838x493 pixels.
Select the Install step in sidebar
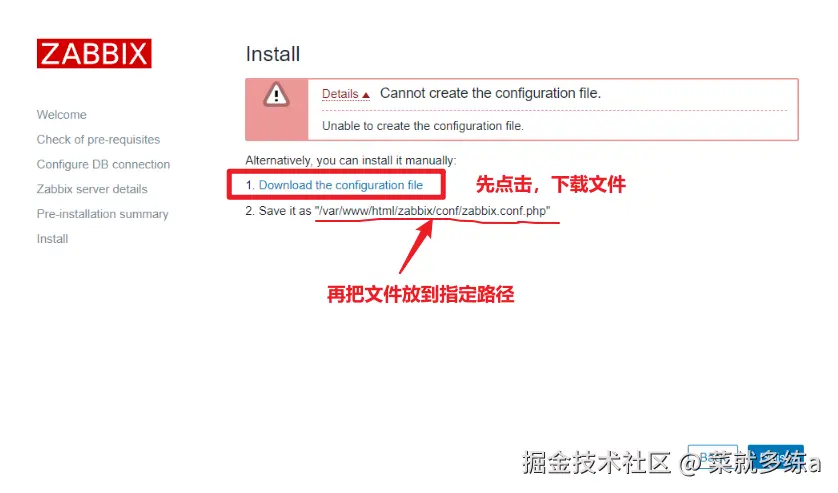coord(52,239)
